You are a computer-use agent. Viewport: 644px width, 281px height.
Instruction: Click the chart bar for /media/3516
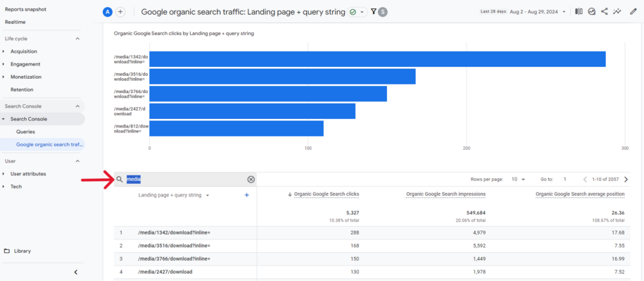pyautogui.click(x=282, y=76)
